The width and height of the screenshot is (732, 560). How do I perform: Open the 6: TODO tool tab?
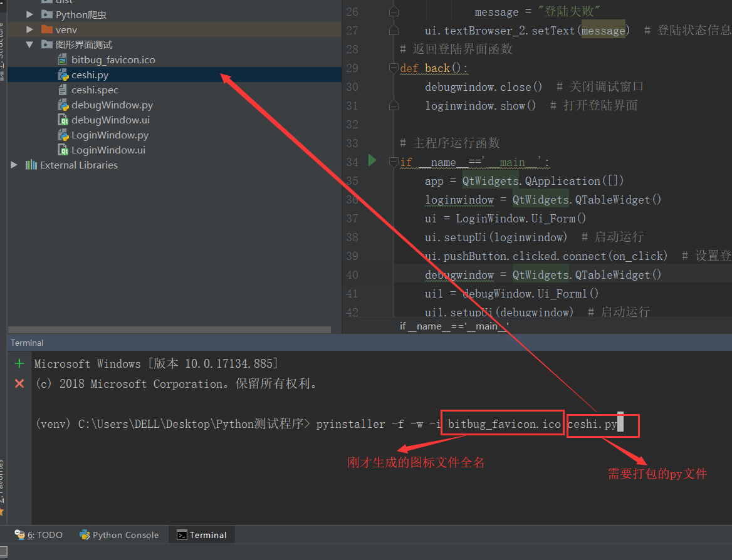click(39, 535)
